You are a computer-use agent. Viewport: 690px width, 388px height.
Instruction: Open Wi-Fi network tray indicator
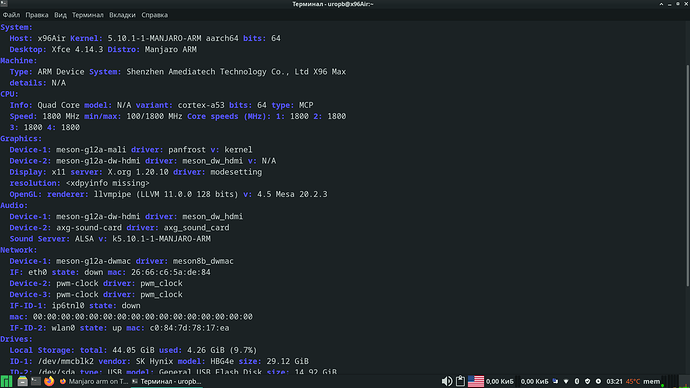566,381
